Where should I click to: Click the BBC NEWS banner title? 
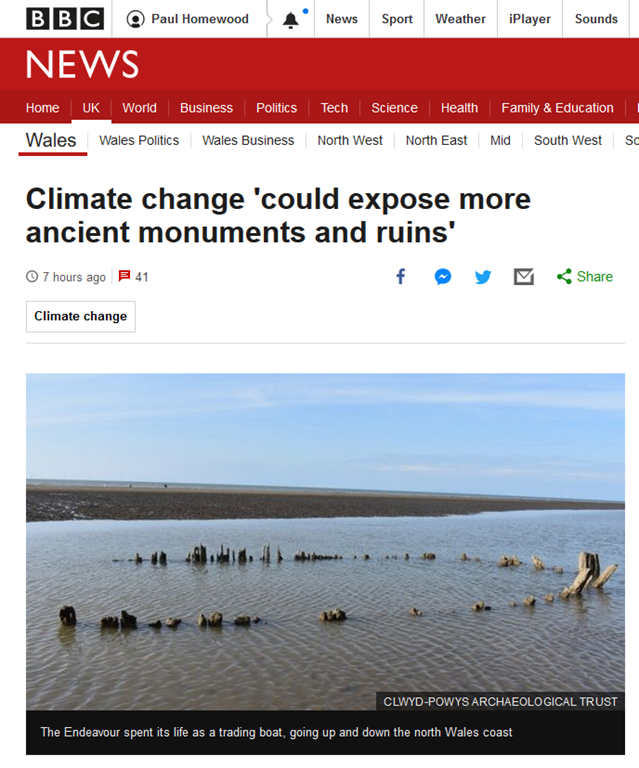[x=82, y=64]
